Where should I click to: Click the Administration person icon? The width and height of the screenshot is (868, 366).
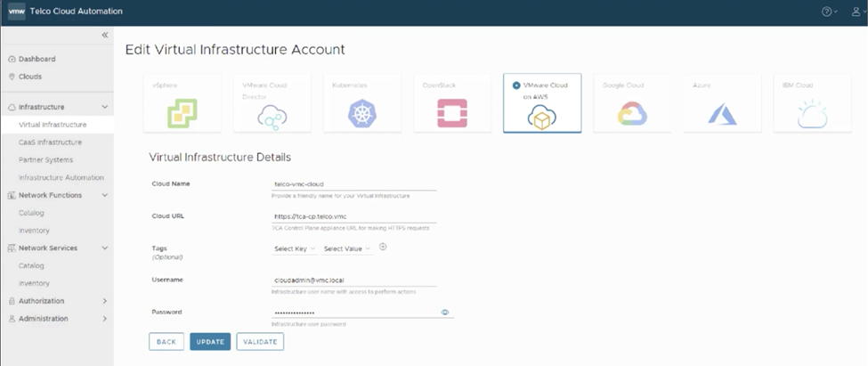12,319
